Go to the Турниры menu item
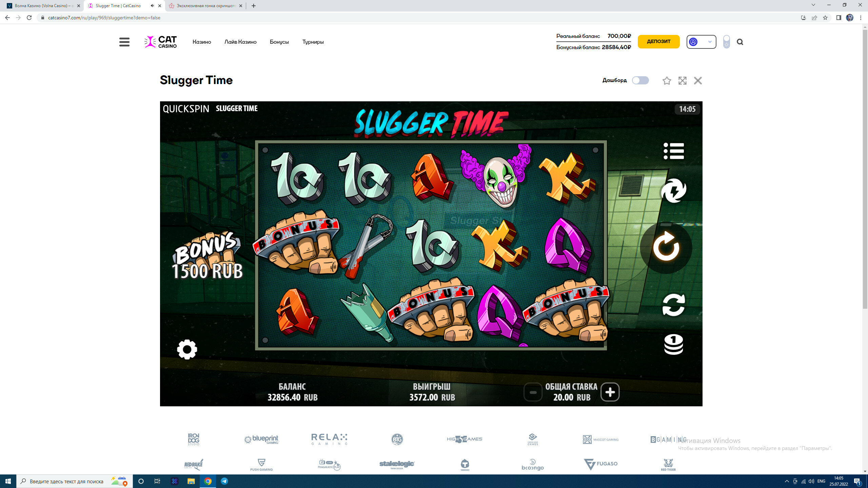Image resolution: width=868 pixels, height=488 pixels. click(x=313, y=42)
